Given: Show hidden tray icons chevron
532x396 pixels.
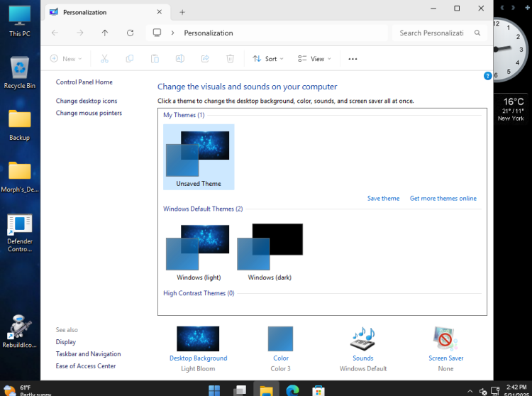Looking at the screenshot, I should 470,391.
